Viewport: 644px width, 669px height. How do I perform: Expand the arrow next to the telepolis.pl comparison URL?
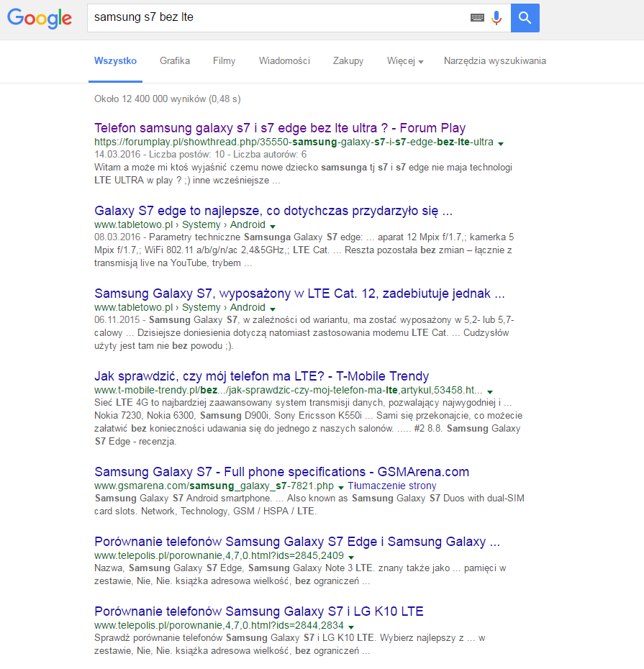tap(351, 555)
